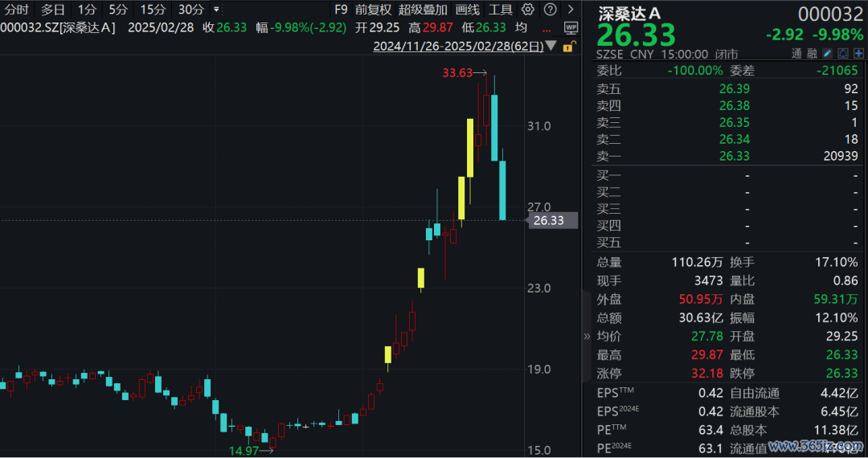Image resolution: width=868 pixels, height=458 pixels.
Task: Click the 31.0 price axis label
Action: [x=538, y=126]
